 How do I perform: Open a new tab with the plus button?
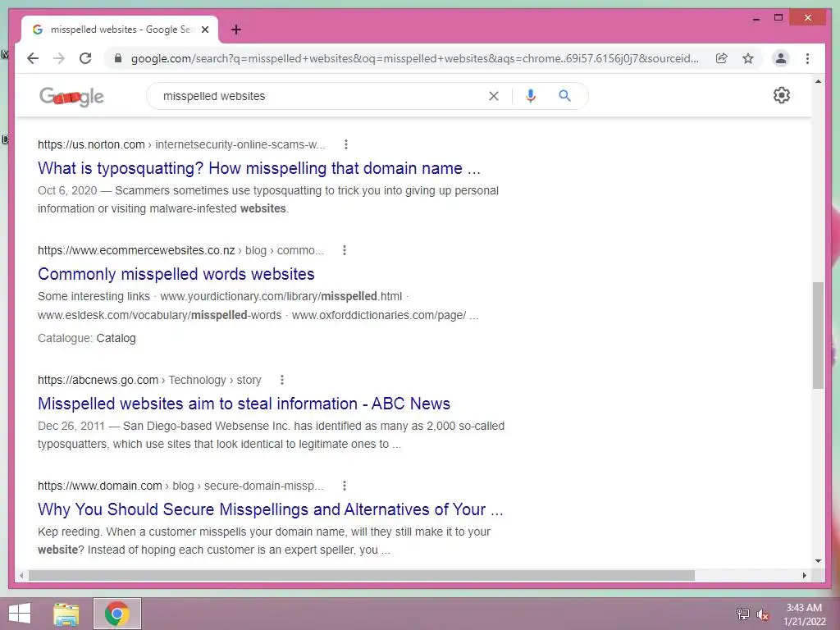coord(236,30)
